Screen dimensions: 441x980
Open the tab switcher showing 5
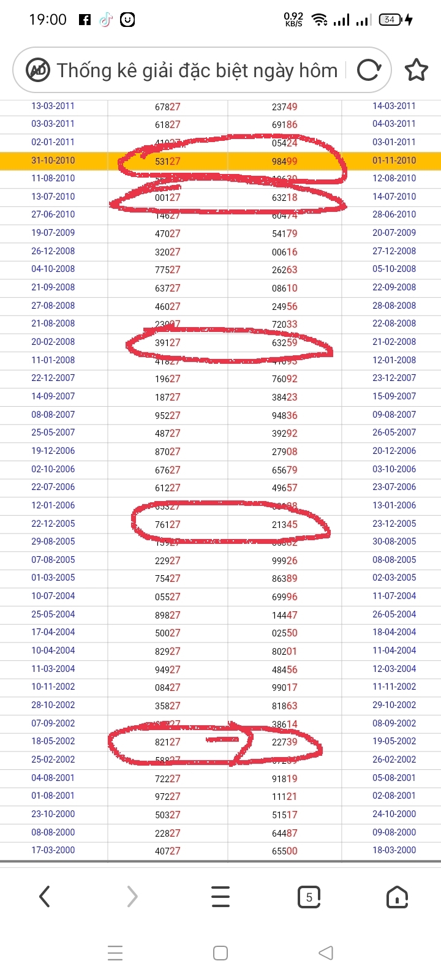click(x=309, y=897)
